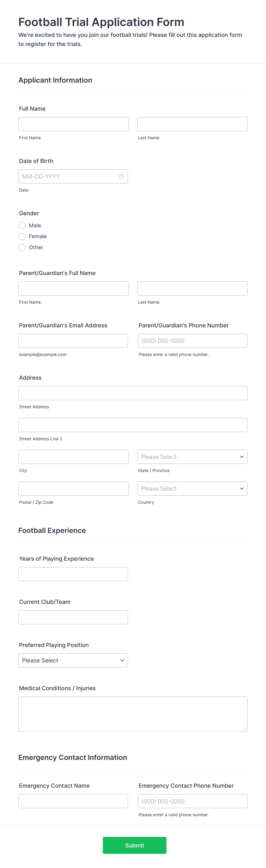The image size is (266, 868).
Task: Open the Country selection dropdown
Action: point(192,488)
